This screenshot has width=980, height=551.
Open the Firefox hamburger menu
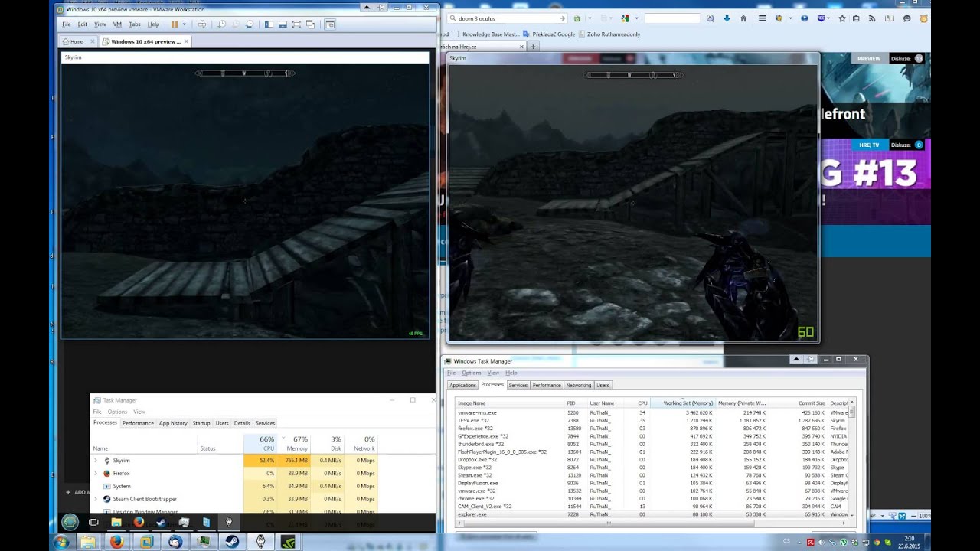click(762, 18)
